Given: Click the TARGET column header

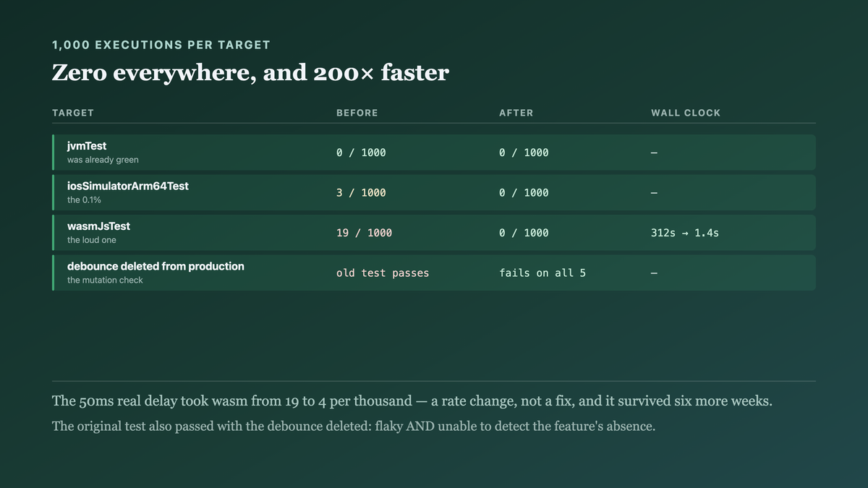Looking at the screenshot, I should tap(73, 113).
